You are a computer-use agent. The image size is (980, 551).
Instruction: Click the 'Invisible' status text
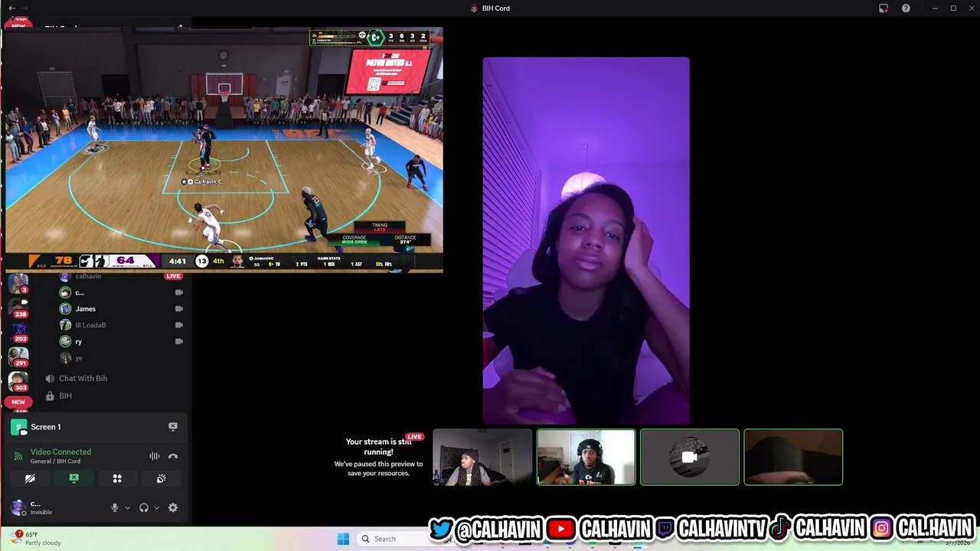tap(41, 512)
